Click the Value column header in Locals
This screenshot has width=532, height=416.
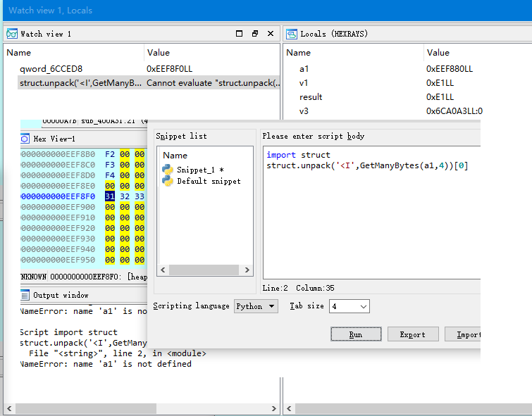tap(438, 53)
